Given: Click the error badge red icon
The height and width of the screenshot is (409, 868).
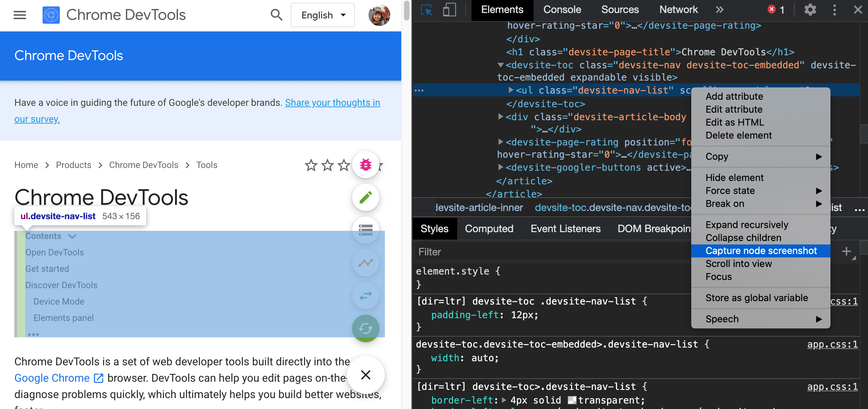Looking at the screenshot, I should 772,10.
